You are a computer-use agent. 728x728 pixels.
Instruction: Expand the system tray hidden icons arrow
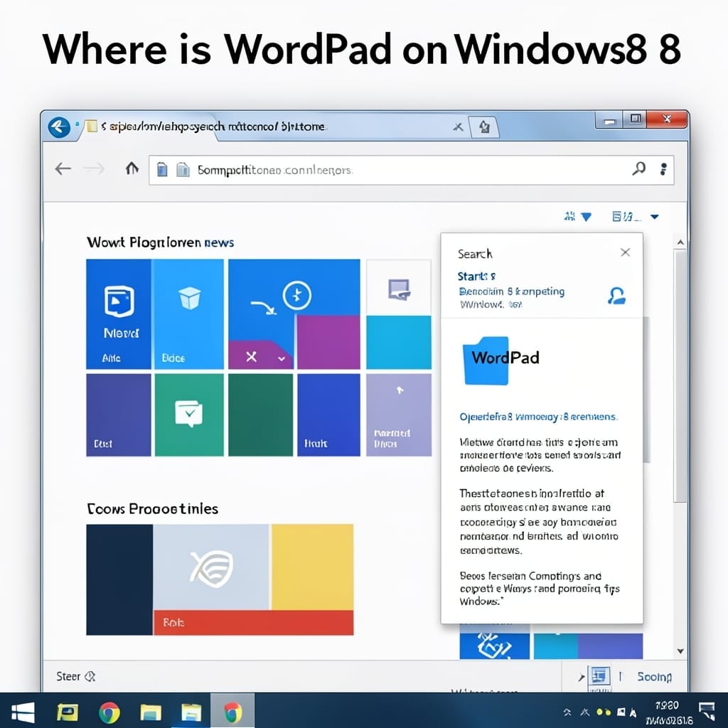tap(567, 712)
